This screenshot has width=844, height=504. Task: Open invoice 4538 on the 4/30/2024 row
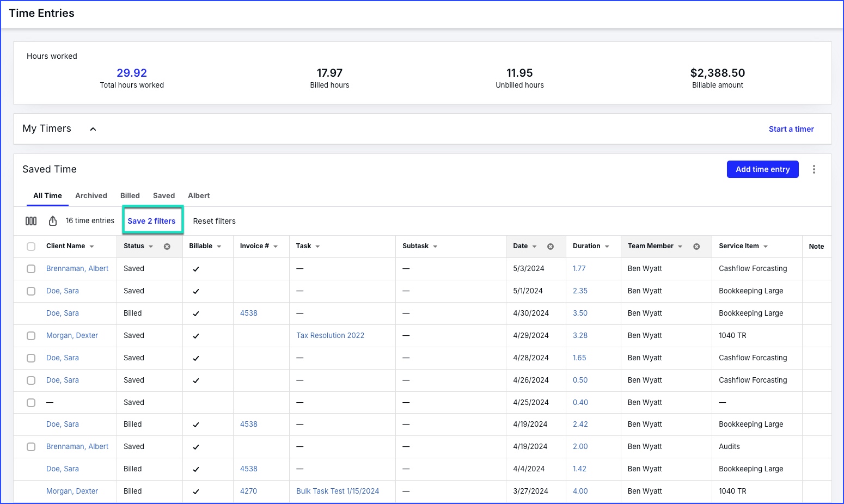pos(249,313)
